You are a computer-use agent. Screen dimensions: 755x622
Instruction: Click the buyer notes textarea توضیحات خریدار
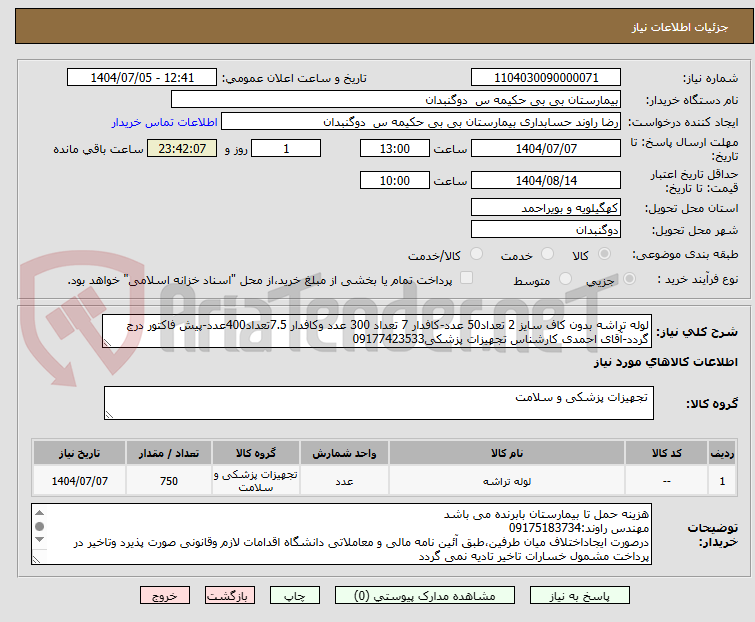click(x=341, y=534)
